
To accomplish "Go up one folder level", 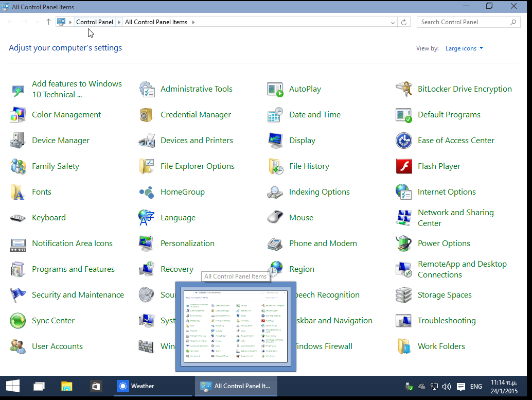I will click(48, 22).
